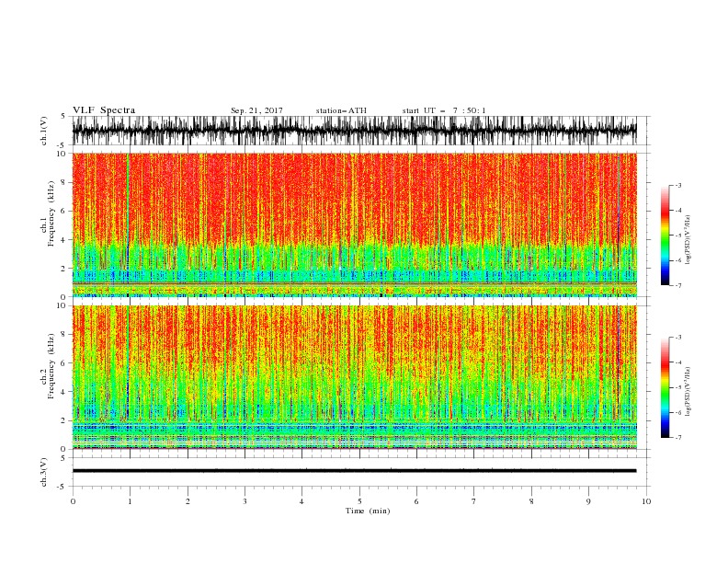Click the "ch.3(V)" axis label
The width and height of the screenshot is (728, 563).
tap(44, 472)
